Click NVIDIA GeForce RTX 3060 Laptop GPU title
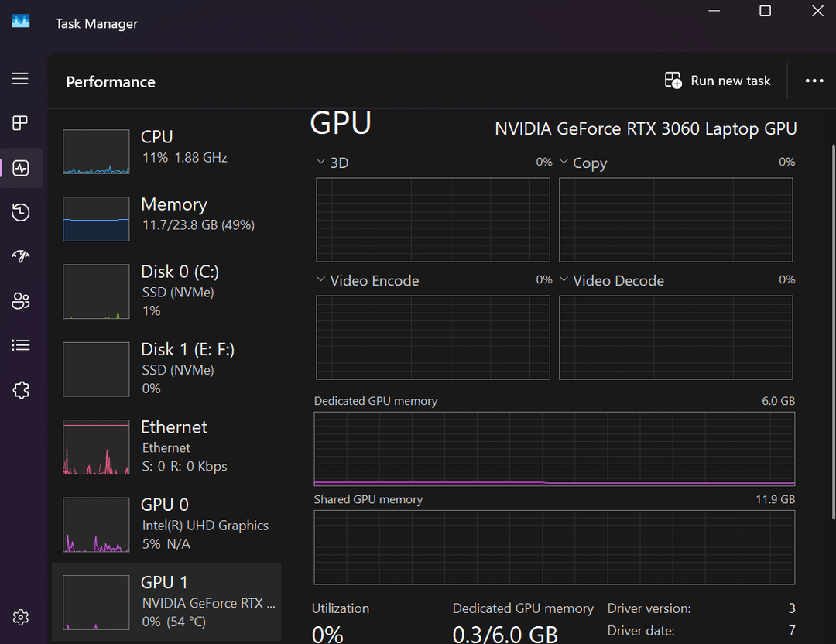 coord(646,129)
